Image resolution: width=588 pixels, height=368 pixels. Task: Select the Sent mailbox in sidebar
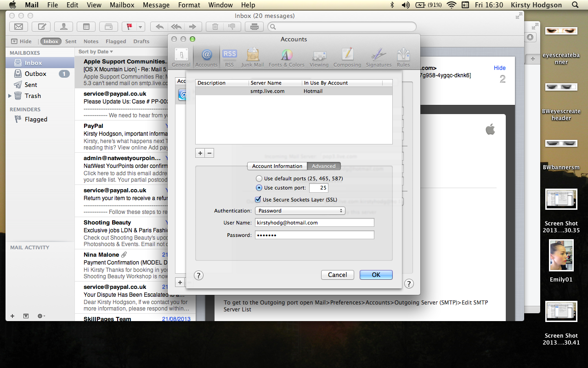(x=40, y=85)
